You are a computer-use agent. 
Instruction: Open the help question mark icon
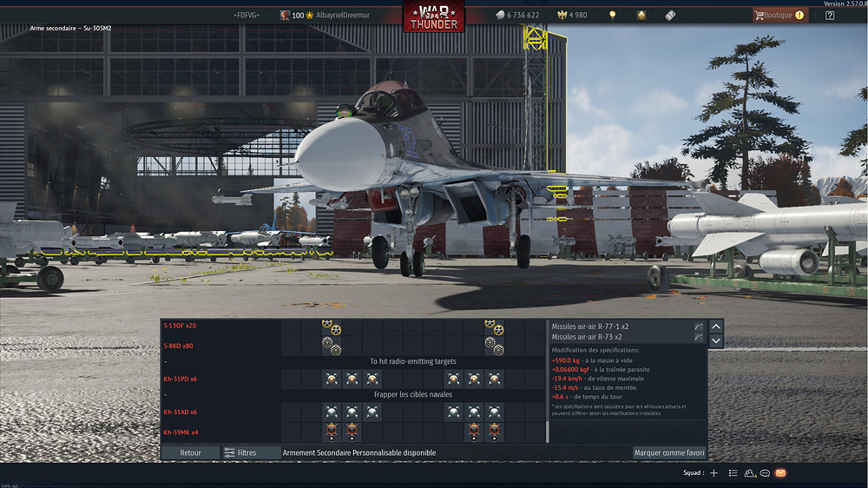829,16
